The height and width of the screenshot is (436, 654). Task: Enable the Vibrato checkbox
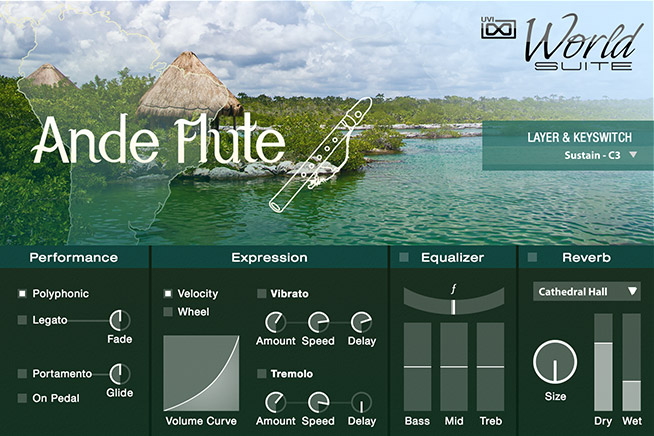pos(262,294)
